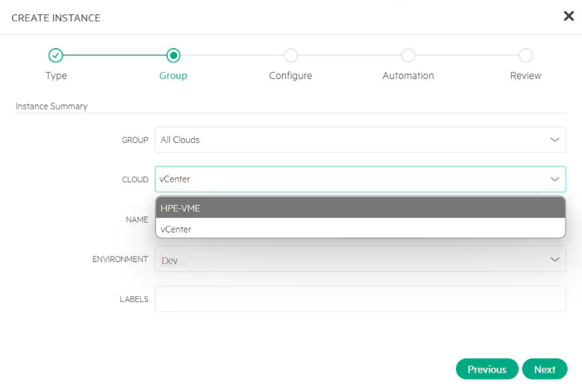Click the NAME field label

click(137, 220)
